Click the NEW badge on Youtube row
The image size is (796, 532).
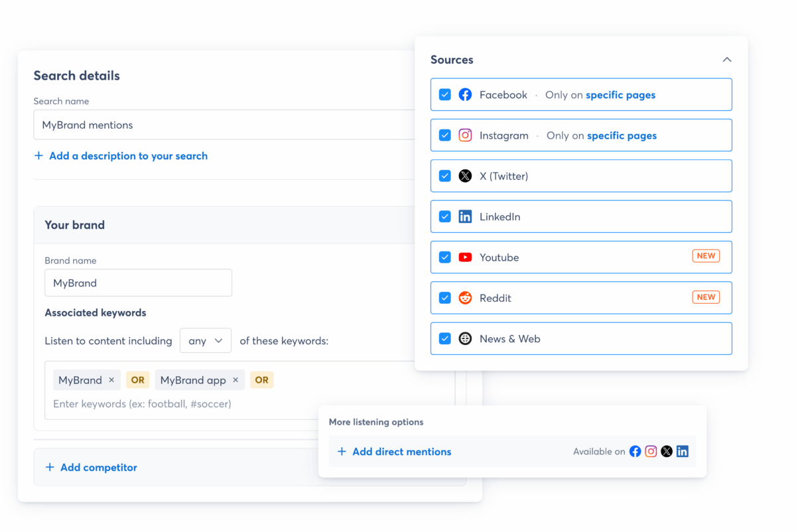(706, 256)
